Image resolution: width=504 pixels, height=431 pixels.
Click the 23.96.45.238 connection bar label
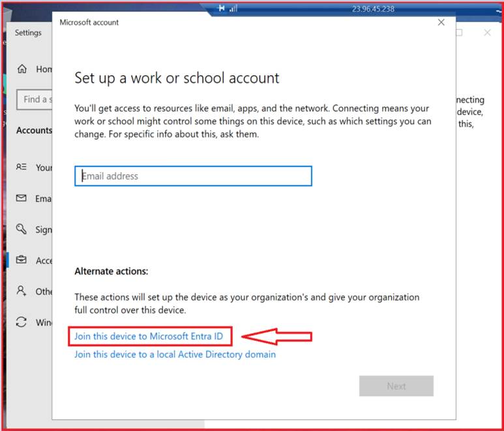coord(373,9)
